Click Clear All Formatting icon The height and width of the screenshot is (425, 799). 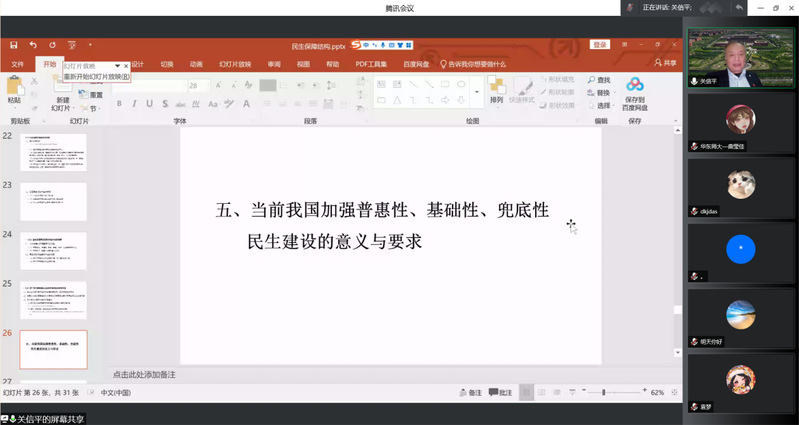coord(249,85)
